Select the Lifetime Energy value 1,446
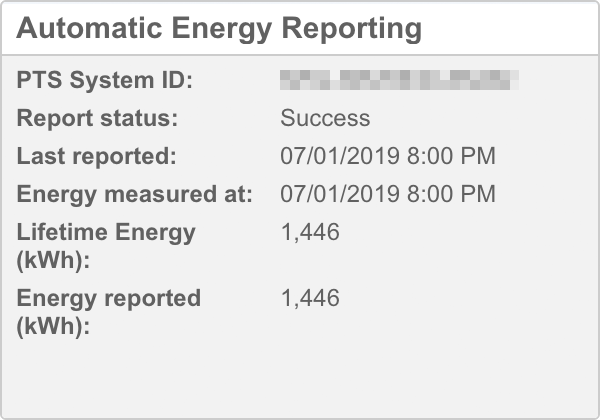Viewport: 600px width, 420px height. click(x=310, y=232)
